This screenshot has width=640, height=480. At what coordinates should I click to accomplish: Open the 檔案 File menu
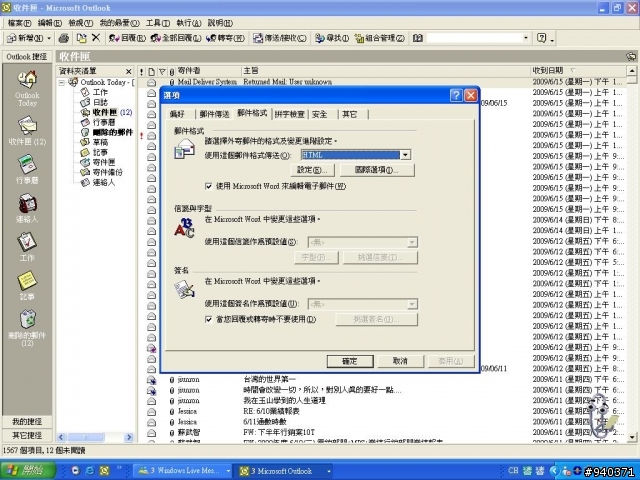coord(19,23)
